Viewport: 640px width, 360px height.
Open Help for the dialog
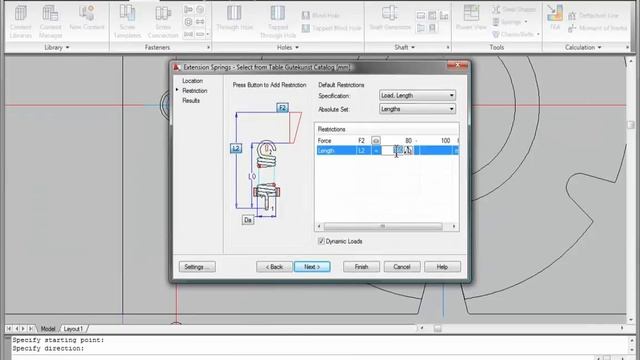pos(442,267)
